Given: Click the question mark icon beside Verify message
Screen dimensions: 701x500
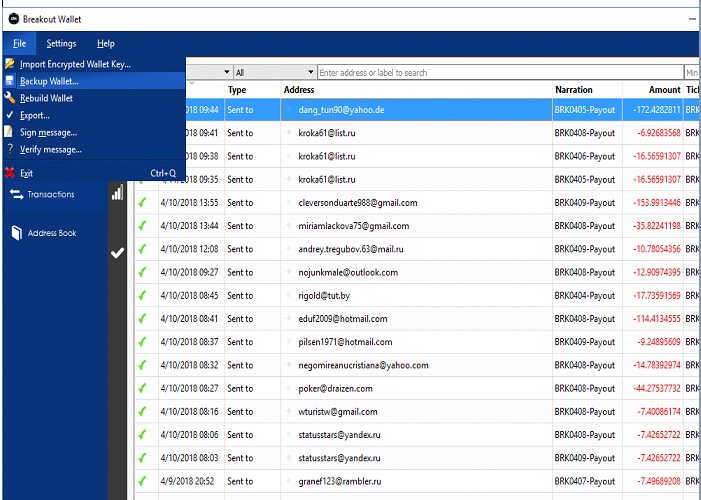Looking at the screenshot, I should pyautogui.click(x=10, y=149).
